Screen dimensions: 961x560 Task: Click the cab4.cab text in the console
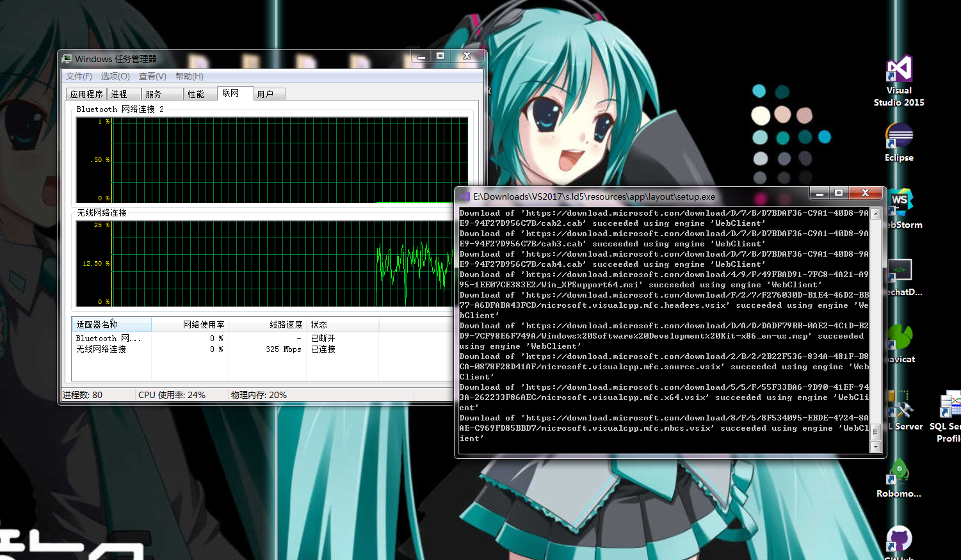[561, 264]
